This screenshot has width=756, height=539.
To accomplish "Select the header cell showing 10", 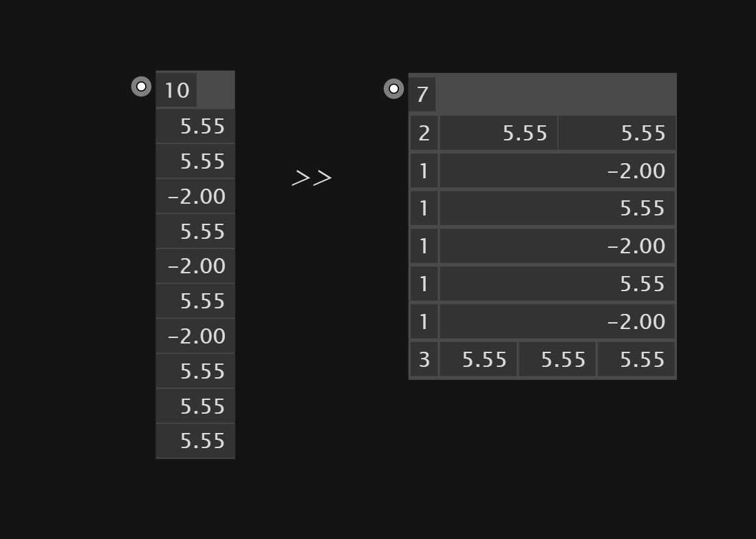I will point(177,90).
